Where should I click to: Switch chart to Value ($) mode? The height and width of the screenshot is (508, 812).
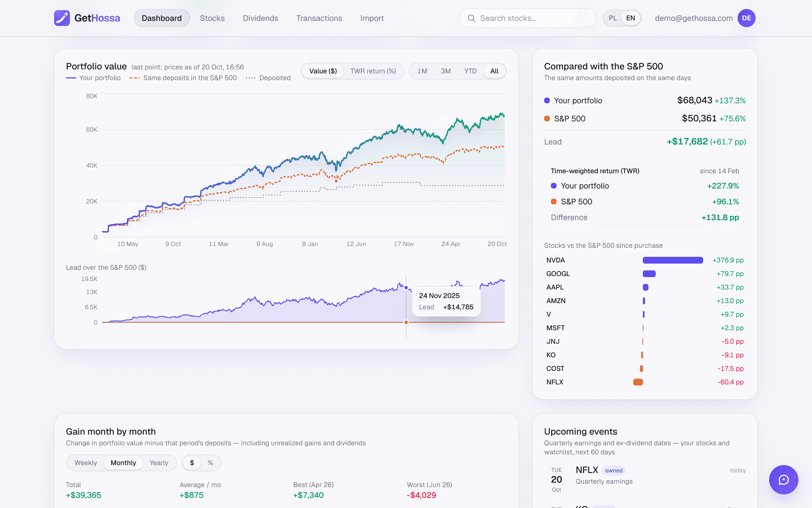coord(323,71)
